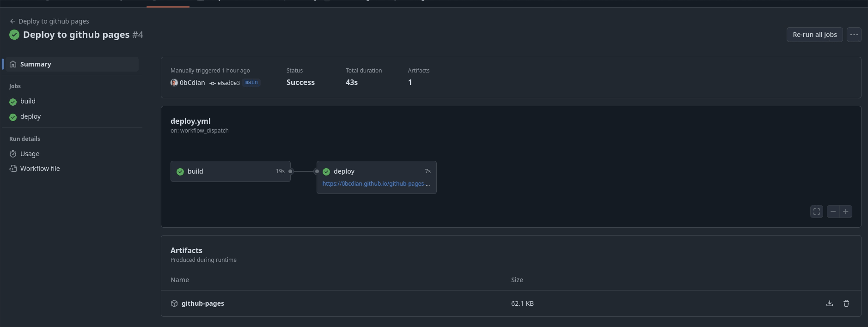The height and width of the screenshot is (327, 868).
Task: Delete the github-pages artifact
Action: [846, 303]
